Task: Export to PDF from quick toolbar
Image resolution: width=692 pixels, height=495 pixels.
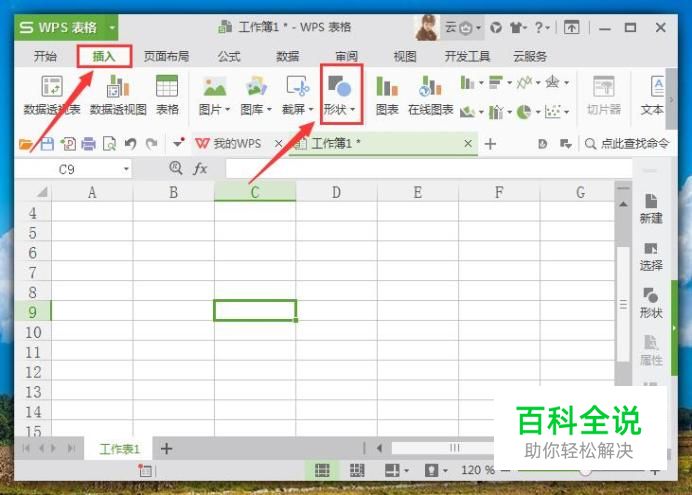Action: (68, 144)
